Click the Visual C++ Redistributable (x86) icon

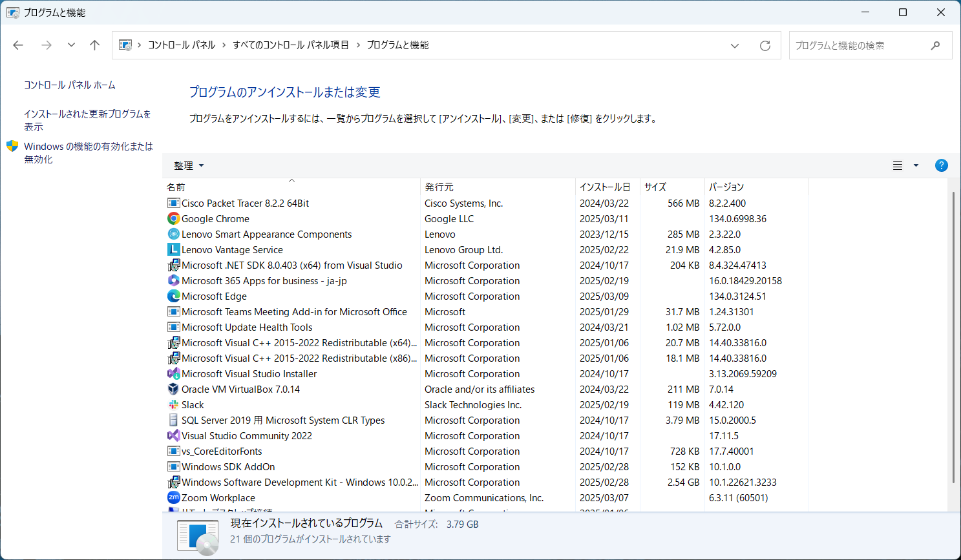pos(173,358)
